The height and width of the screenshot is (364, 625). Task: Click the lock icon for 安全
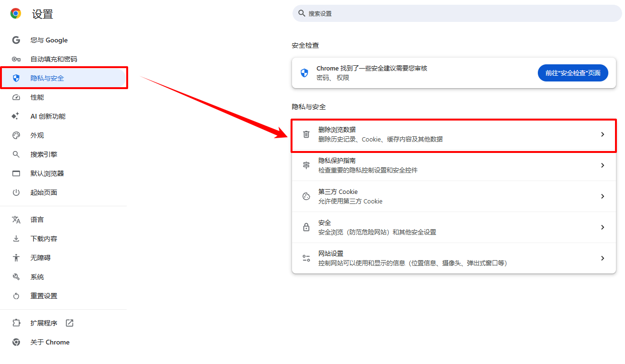click(306, 227)
